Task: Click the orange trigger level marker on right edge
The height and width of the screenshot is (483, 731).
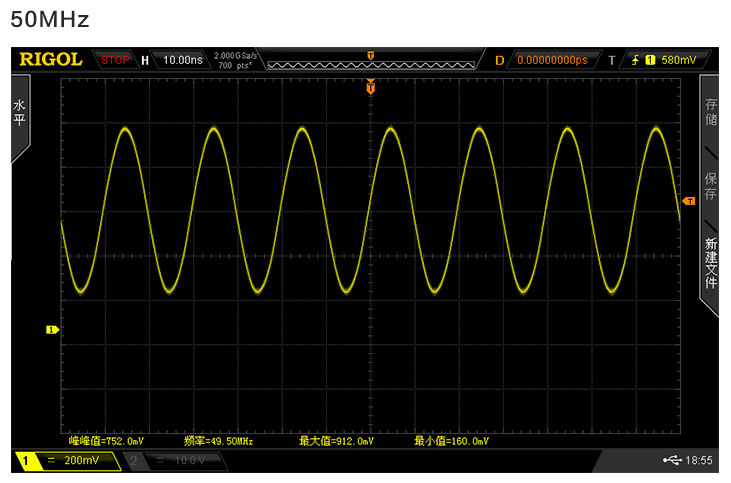Action: tap(688, 201)
